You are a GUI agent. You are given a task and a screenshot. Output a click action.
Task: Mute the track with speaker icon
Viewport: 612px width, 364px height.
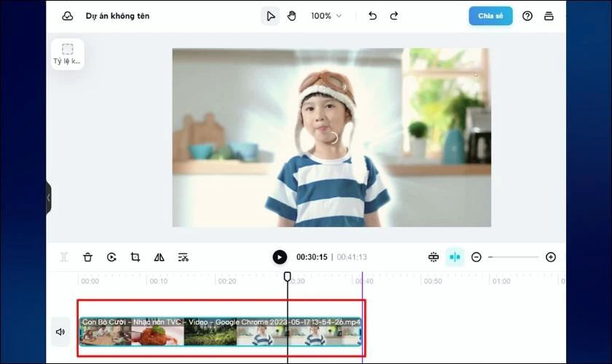60,332
